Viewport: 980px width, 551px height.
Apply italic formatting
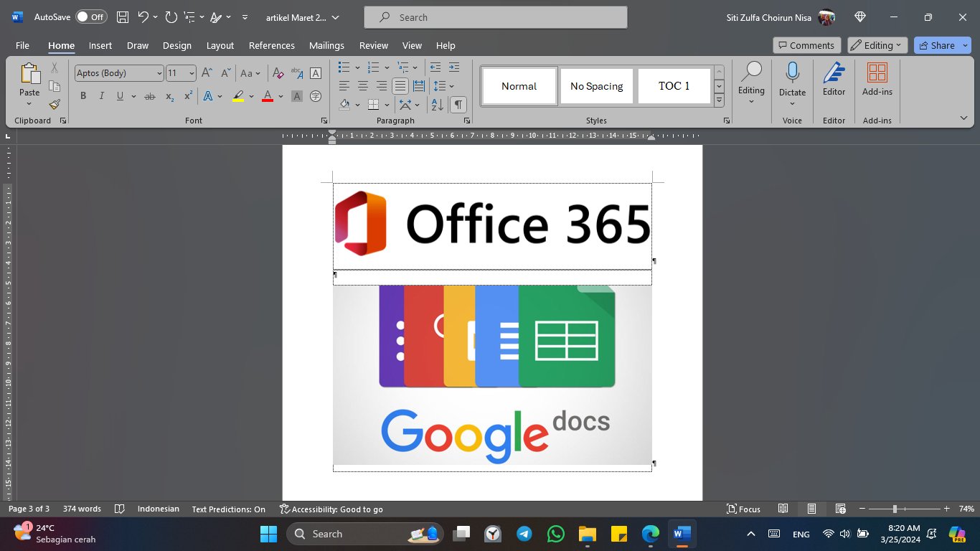coord(101,95)
